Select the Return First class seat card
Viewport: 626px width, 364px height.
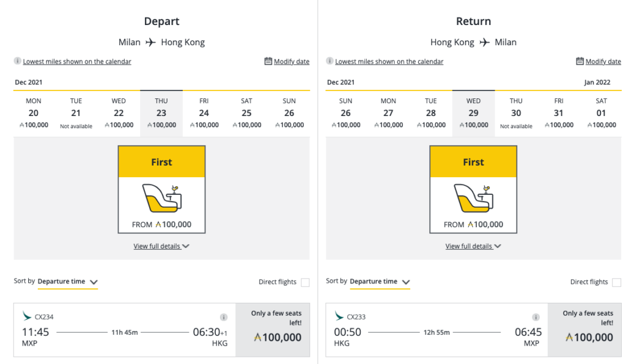click(473, 189)
